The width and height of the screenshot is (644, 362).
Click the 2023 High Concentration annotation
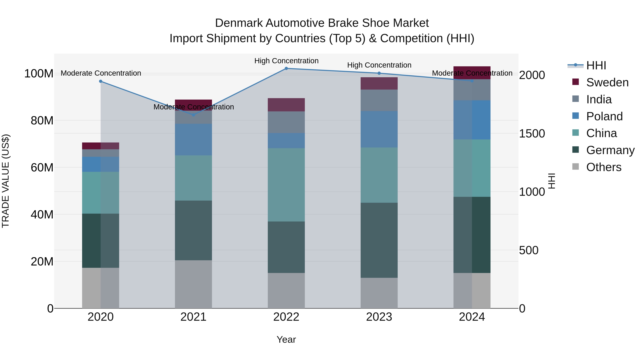379,65
